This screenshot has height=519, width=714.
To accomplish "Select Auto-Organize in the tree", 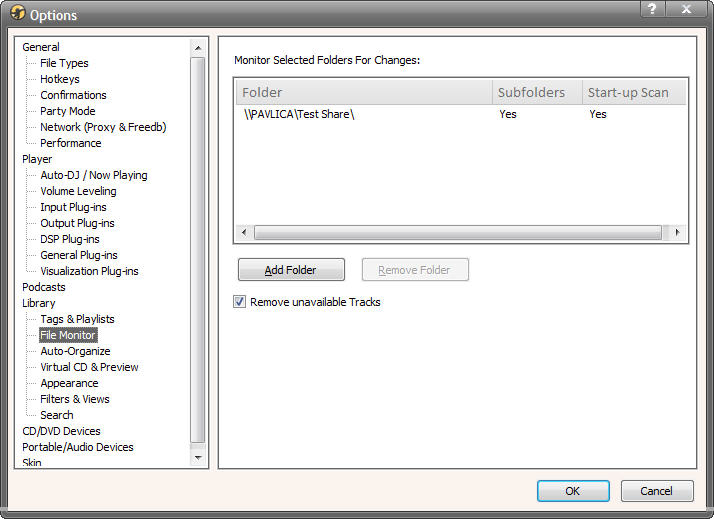I will (75, 351).
